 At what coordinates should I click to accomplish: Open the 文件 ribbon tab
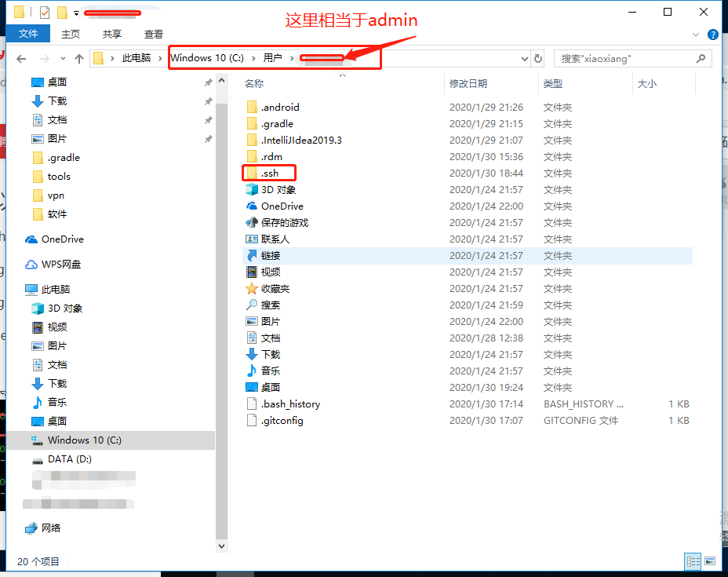tap(28, 34)
